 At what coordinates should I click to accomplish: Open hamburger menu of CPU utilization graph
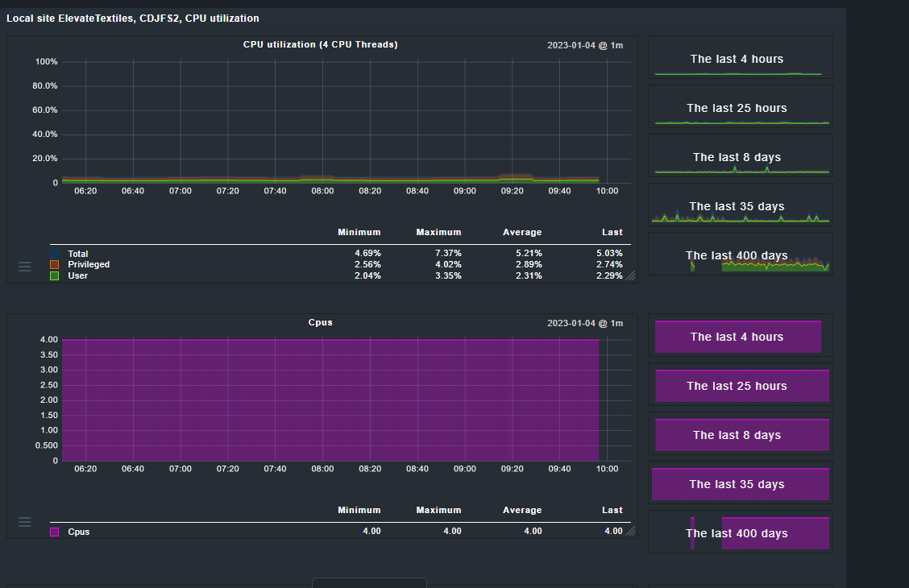coord(25,267)
